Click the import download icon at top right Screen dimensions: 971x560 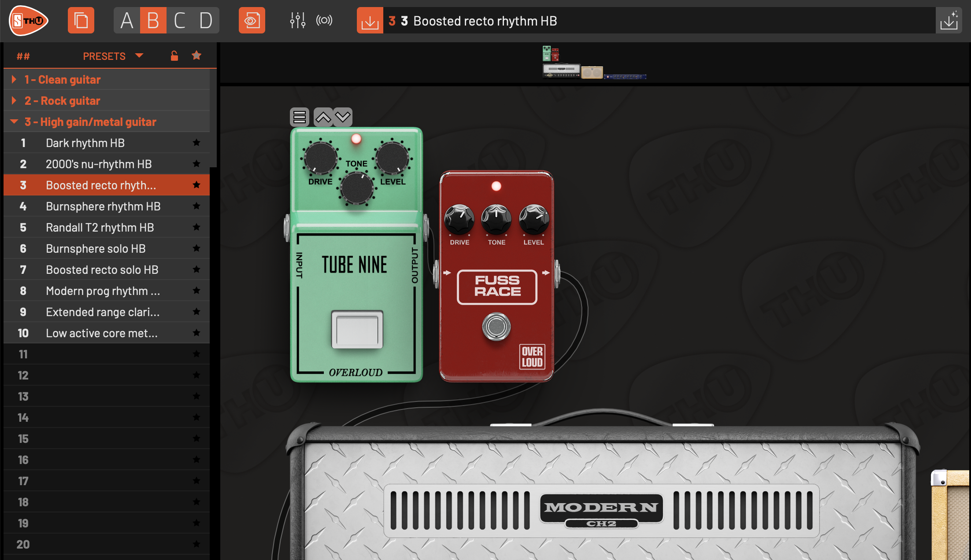click(x=949, y=21)
